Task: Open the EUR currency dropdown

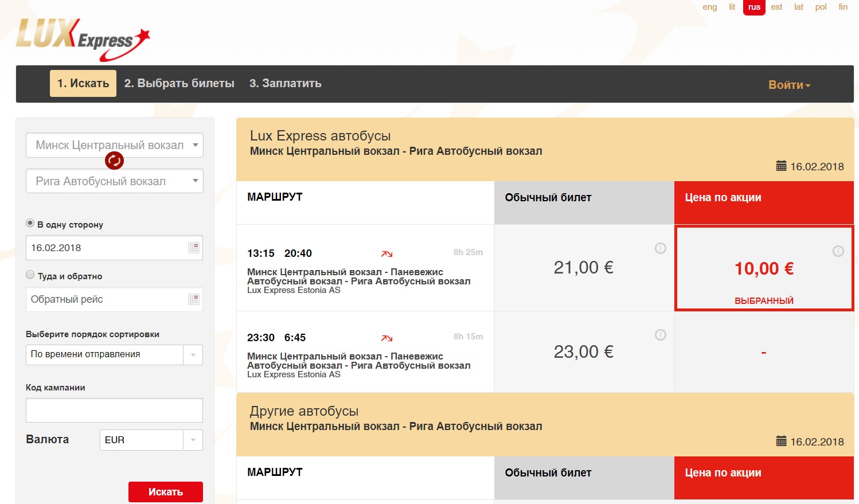Action: pos(193,440)
